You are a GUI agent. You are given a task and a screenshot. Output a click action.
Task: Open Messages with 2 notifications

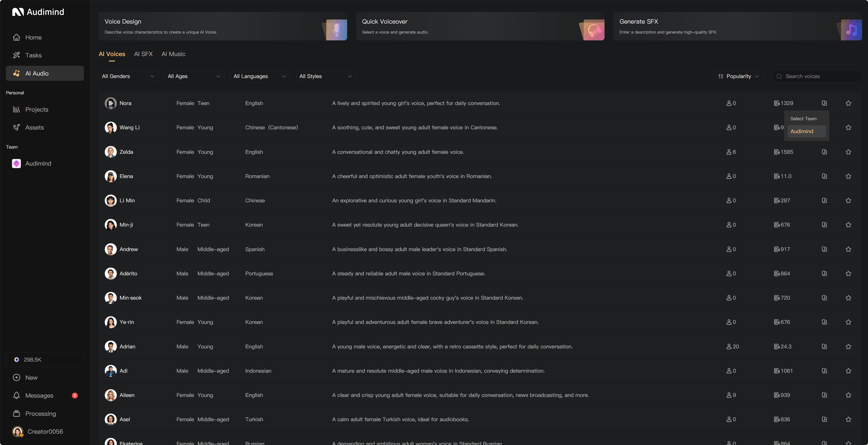45,396
